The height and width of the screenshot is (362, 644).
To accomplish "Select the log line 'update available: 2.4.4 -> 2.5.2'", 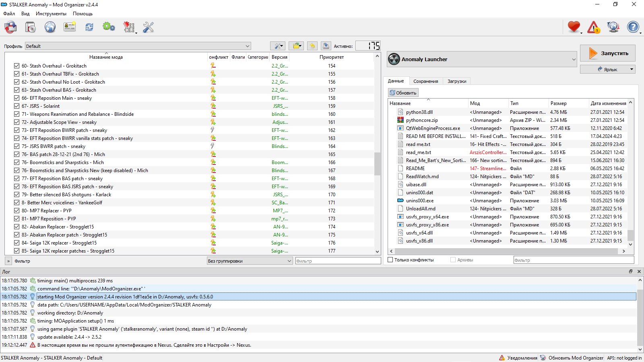I will (69, 337).
